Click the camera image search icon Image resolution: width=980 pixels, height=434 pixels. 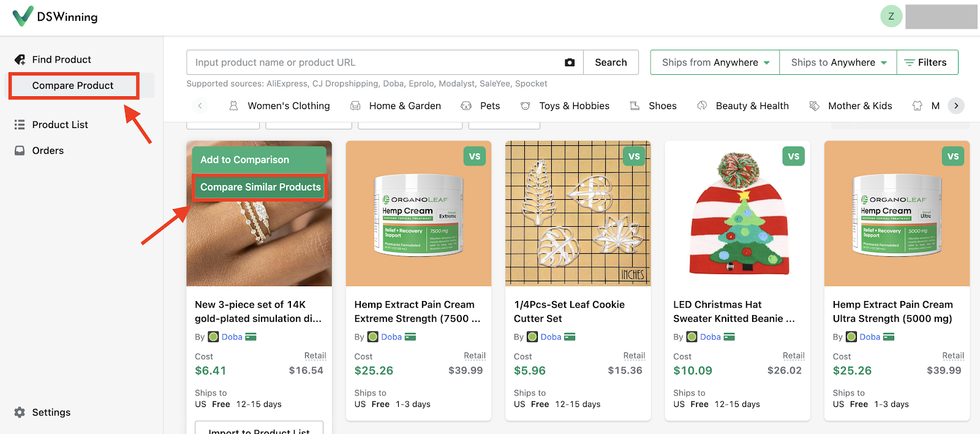(570, 63)
